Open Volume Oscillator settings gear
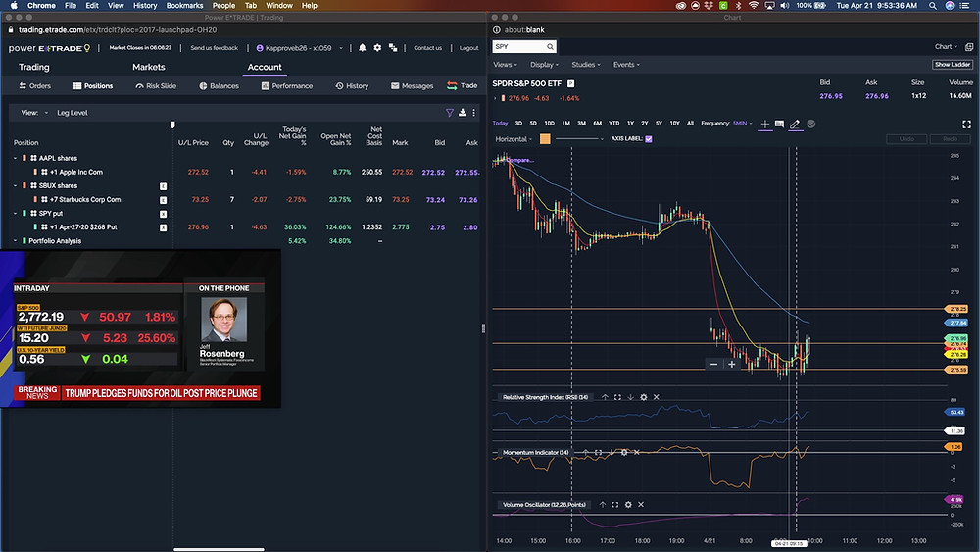The image size is (980, 552). 628,505
